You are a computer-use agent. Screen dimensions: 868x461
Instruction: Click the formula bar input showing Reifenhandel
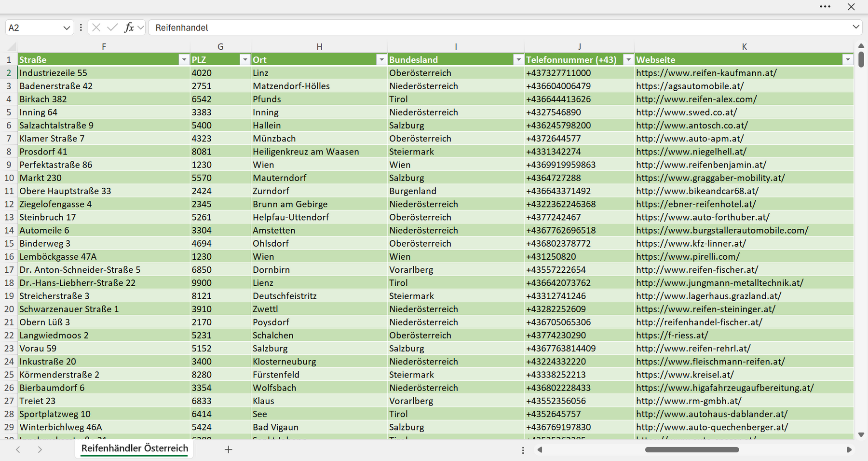[x=499, y=28]
